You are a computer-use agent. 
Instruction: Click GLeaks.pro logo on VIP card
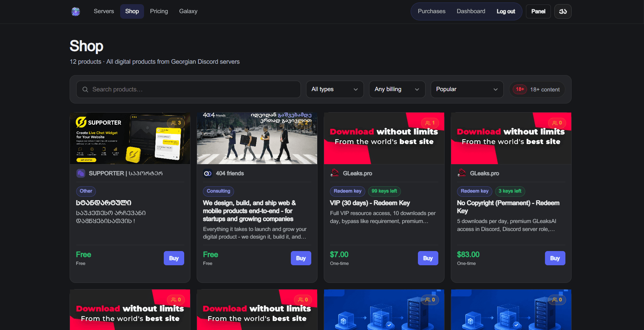335,173
